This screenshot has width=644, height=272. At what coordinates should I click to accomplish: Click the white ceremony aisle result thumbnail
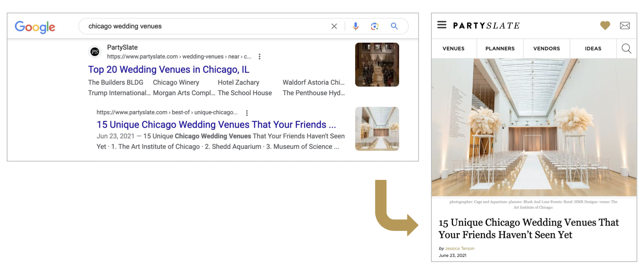pos(377,129)
